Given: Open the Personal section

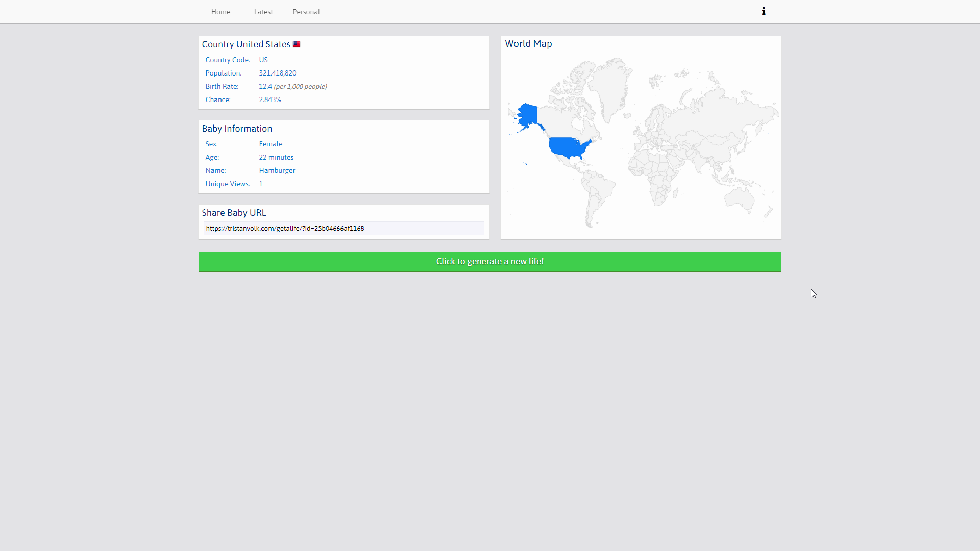Looking at the screenshot, I should point(306,11).
